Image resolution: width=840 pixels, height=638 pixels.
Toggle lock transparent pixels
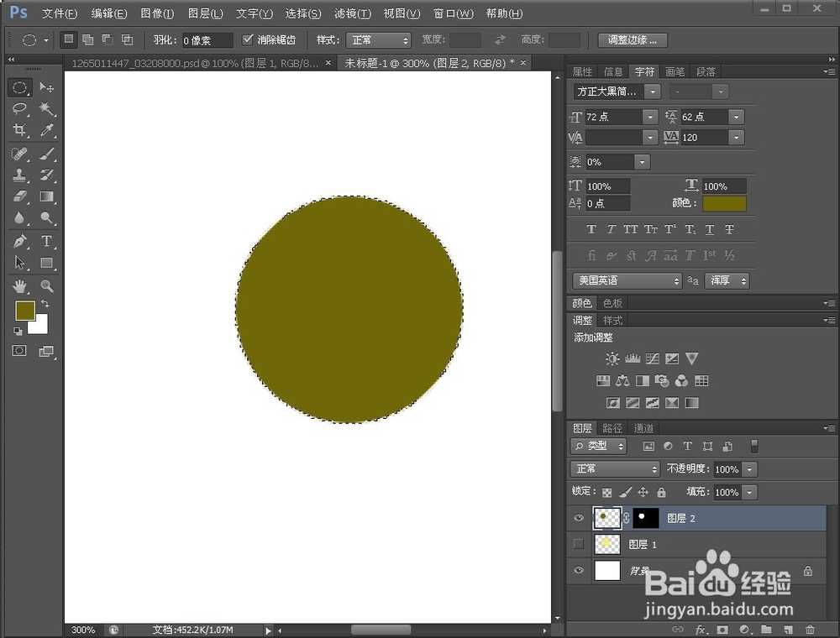[x=607, y=492]
